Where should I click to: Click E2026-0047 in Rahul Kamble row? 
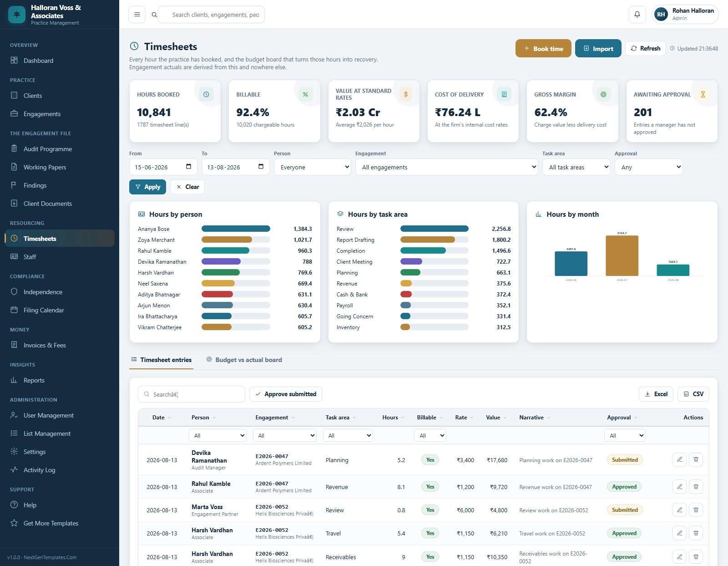(272, 483)
